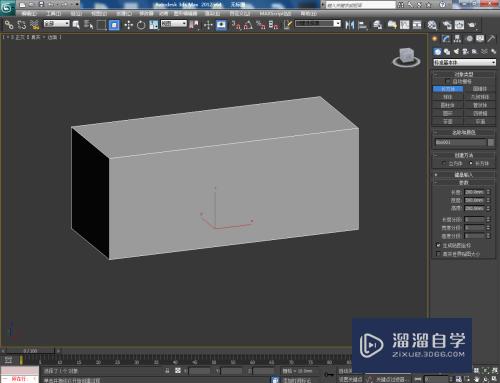This screenshot has width=500, height=383.
Task: Click the Mirror tool icon
Action: (350, 25)
